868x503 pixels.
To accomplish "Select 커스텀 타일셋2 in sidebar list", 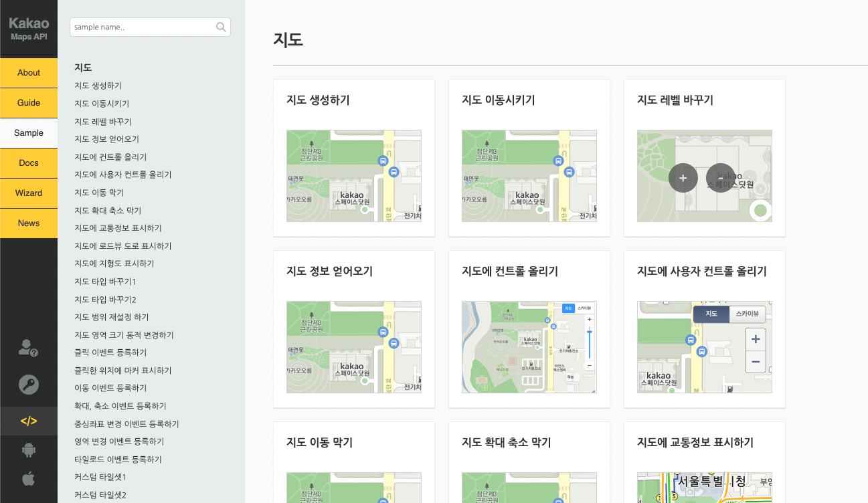I will coord(100,495).
